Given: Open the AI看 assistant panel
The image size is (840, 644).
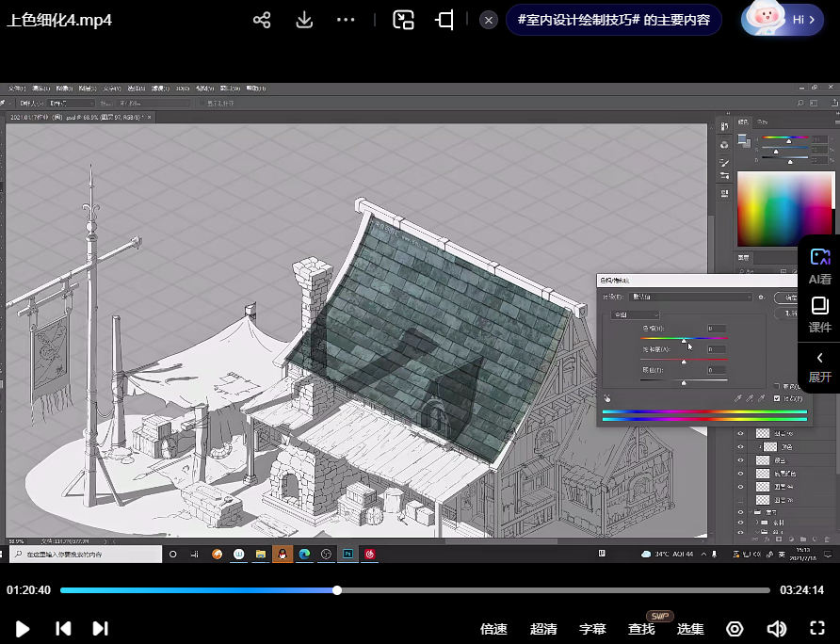Looking at the screenshot, I should coord(819,266).
